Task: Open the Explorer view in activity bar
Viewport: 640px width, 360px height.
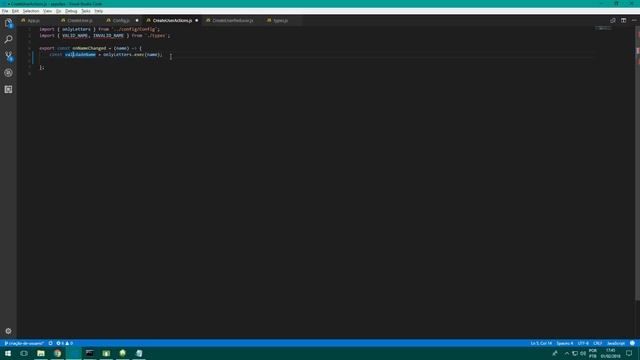Action: 8,23
